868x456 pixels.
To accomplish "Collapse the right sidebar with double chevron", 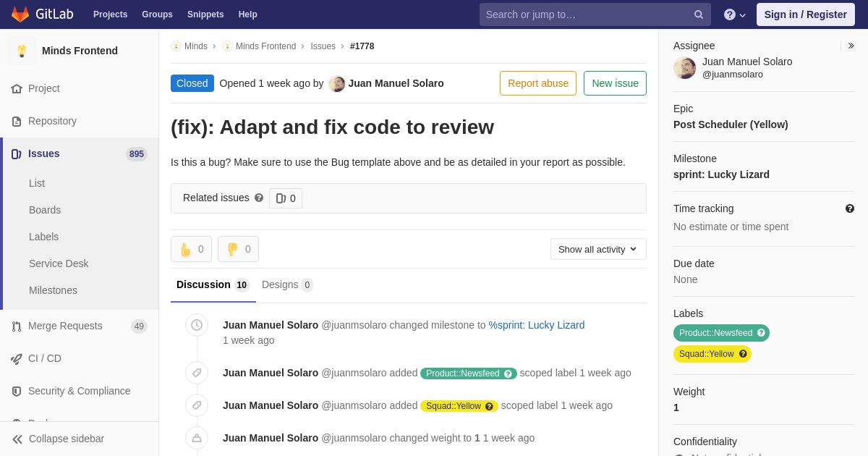I will pos(851,46).
